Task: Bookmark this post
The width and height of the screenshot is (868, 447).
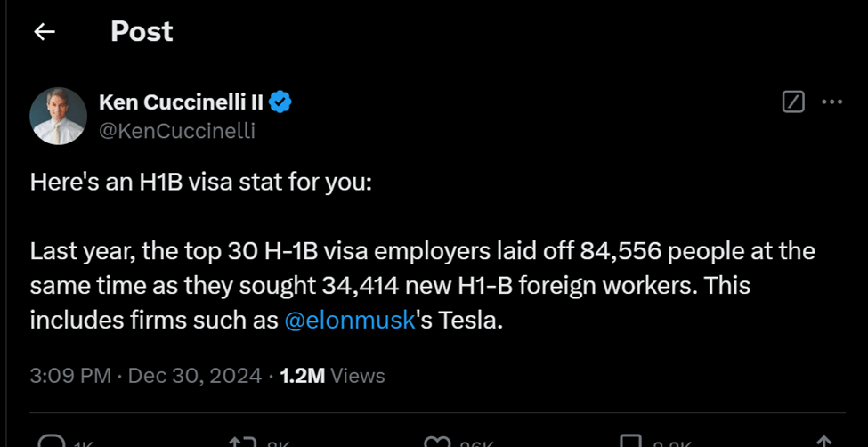Action: point(630,442)
